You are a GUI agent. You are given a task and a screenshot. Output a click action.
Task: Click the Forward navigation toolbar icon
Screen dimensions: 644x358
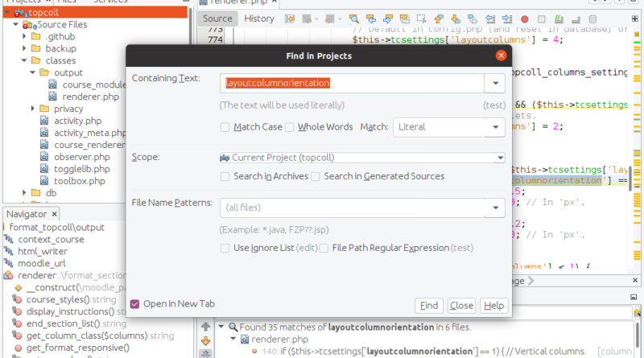coord(332,19)
